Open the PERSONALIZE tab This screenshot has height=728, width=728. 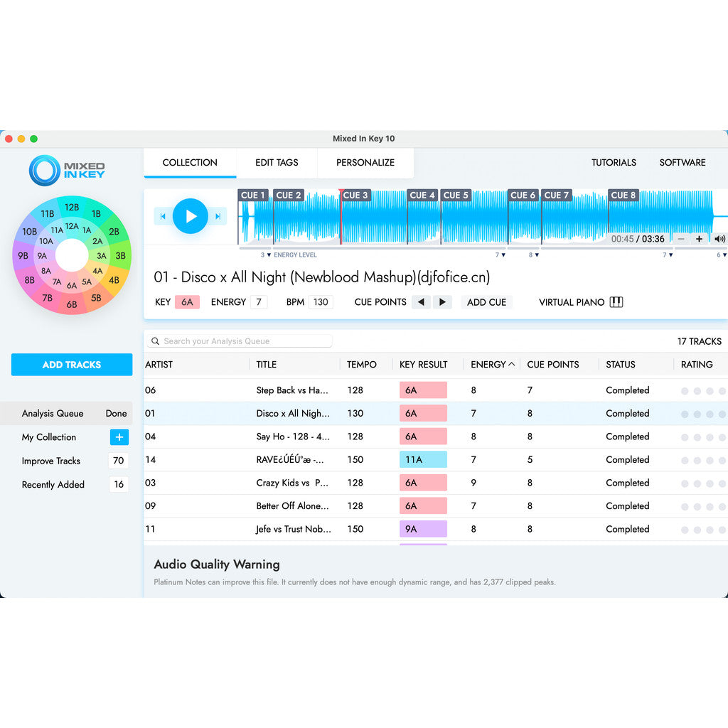pos(365,163)
